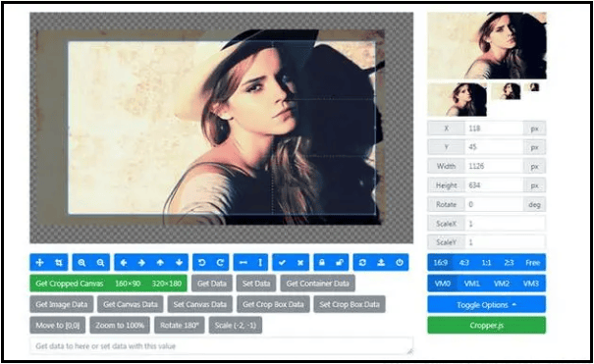Move image right with right arrow icon
The height and width of the screenshot is (364, 594).
141,263
